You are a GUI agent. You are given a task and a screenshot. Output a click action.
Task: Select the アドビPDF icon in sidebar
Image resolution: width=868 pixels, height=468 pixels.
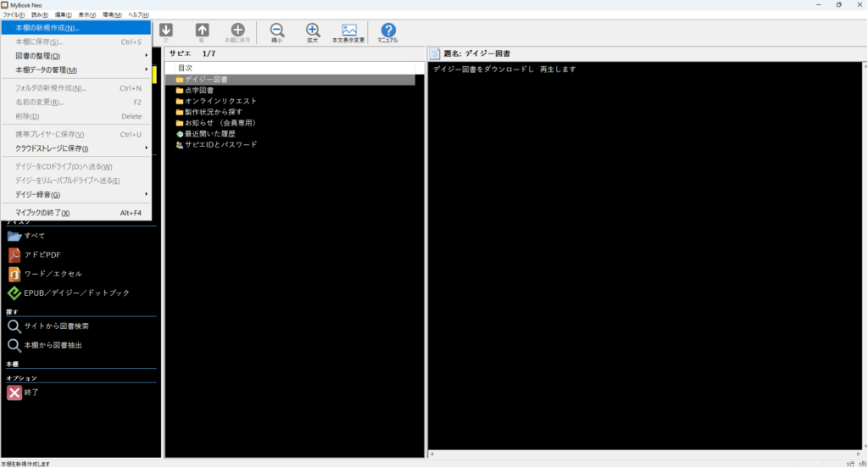14,254
